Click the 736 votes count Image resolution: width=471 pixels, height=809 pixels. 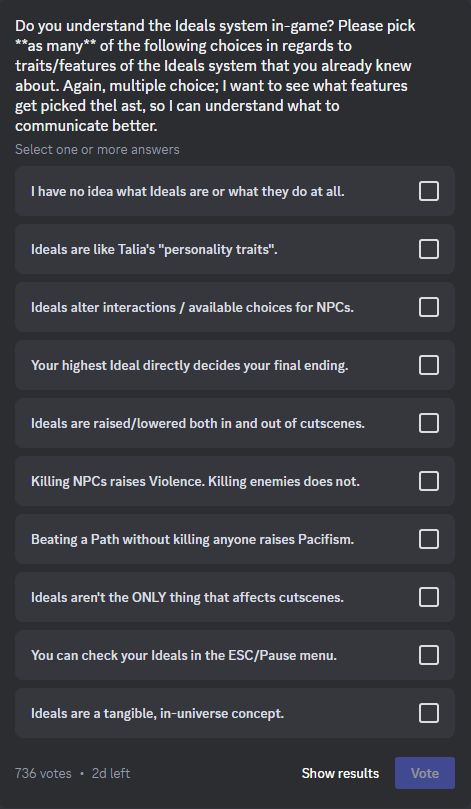coord(43,773)
